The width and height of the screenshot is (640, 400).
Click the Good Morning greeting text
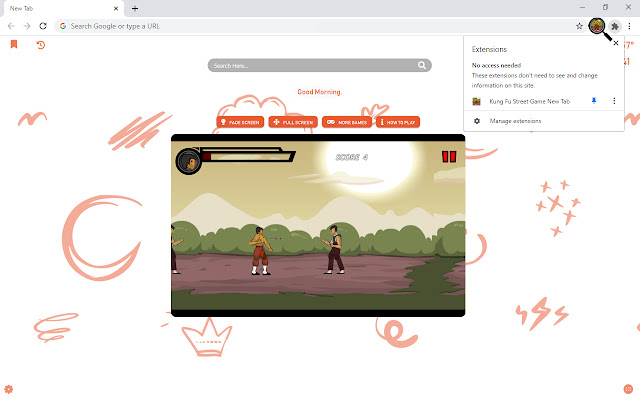pyautogui.click(x=319, y=92)
